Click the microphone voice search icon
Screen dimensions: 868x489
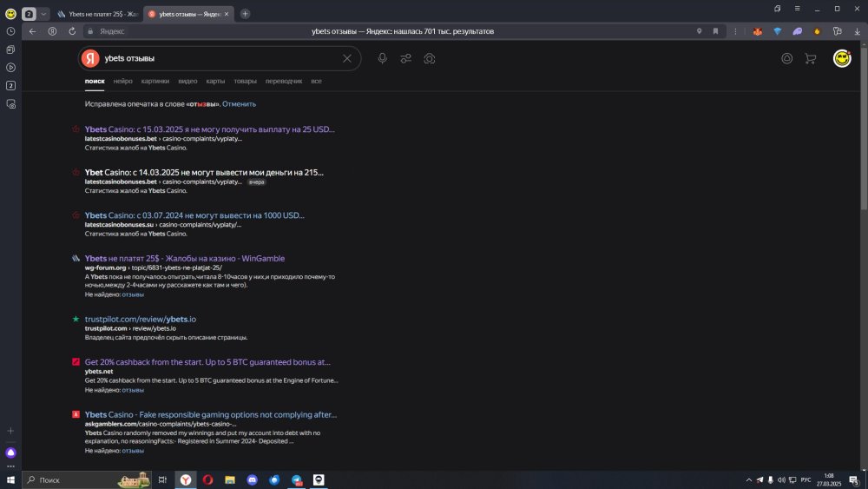coord(382,58)
